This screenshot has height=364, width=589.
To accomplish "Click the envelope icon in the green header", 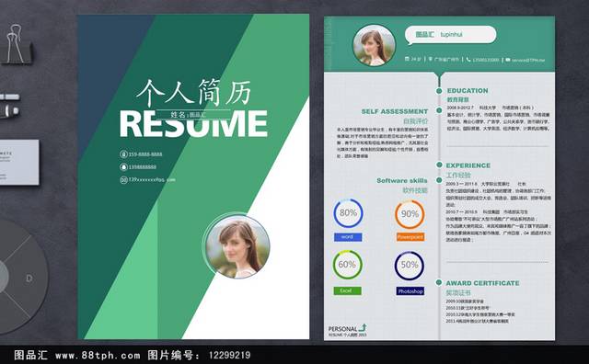I will tap(508, 60).
